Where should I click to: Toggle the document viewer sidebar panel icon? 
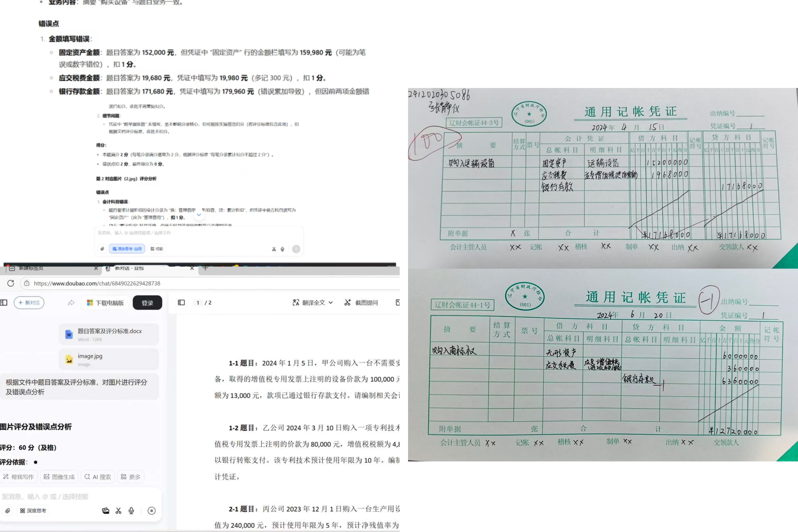point(181,302)
